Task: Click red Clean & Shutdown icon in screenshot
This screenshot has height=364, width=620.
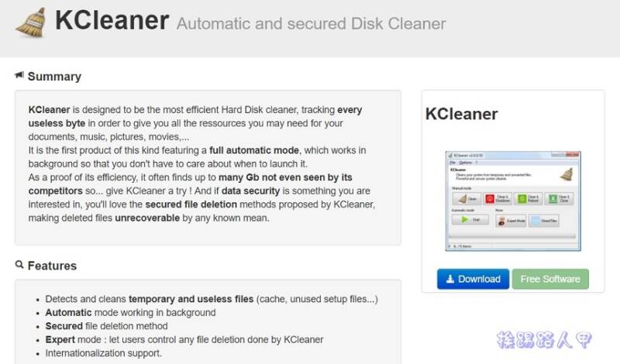Action: (x=490, y=199)
